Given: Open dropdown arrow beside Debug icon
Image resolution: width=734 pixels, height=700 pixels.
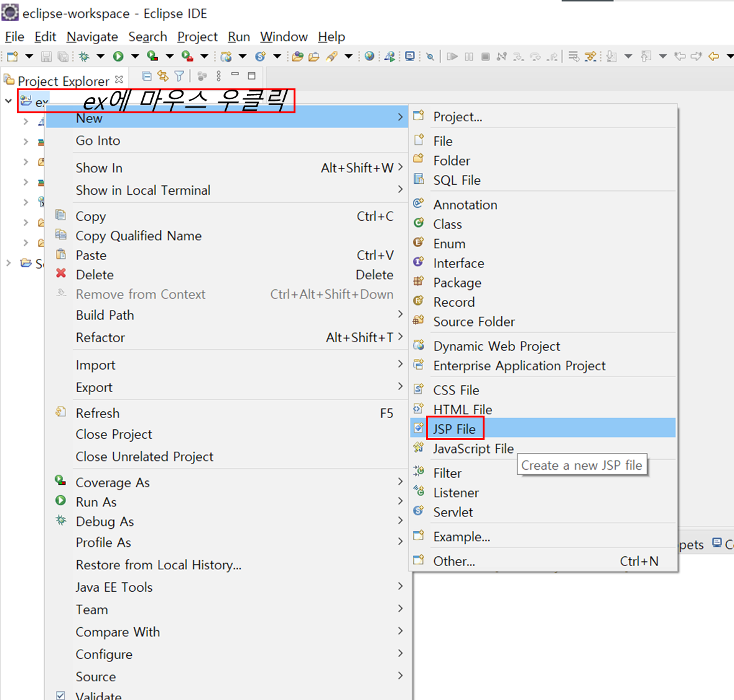Looking at the screenshot, I should [101, 57].
